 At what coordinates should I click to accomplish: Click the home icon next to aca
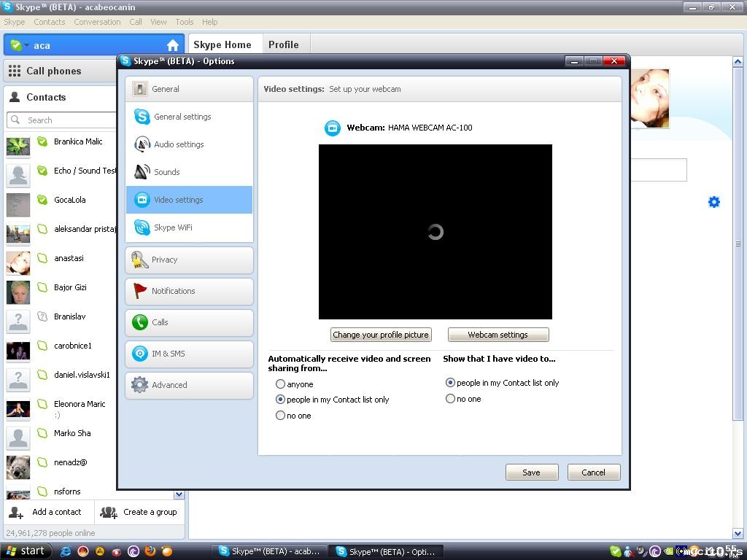pyautogui.click(x=173, y=45)
